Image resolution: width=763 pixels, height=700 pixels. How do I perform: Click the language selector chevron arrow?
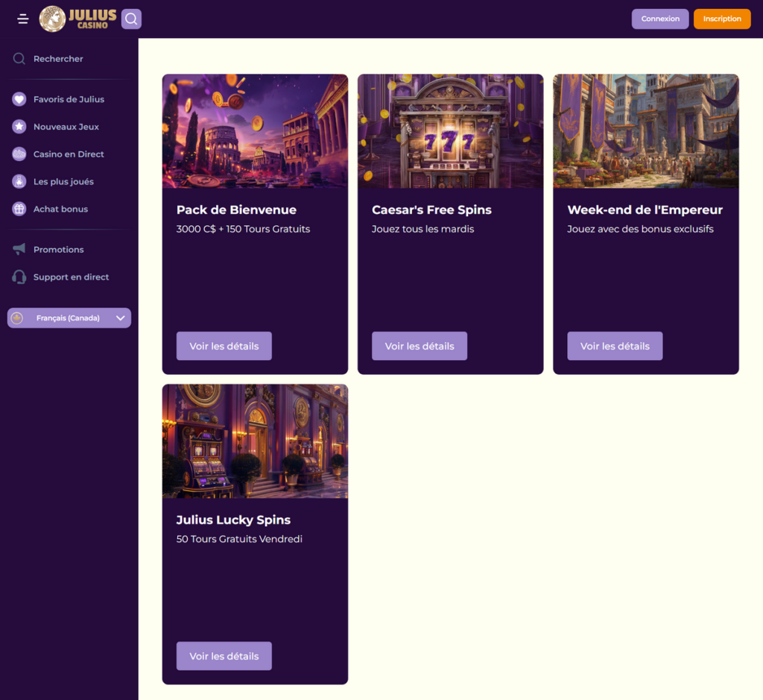click(x=120, y=318)
